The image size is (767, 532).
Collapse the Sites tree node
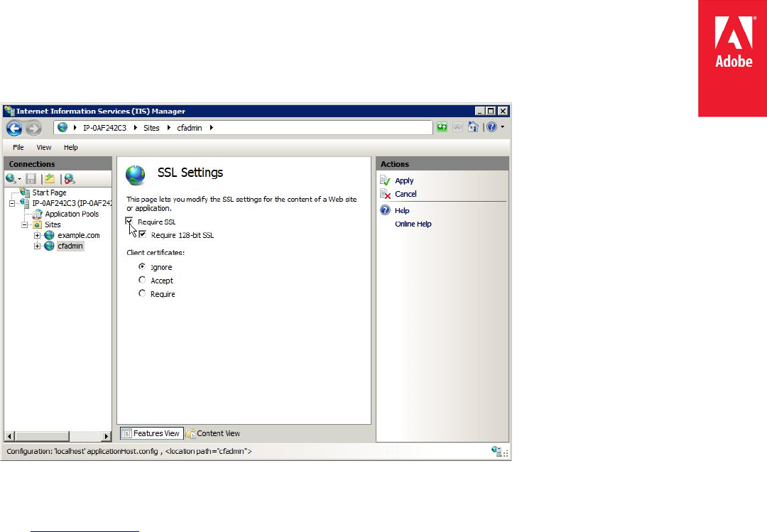point(24,224)
